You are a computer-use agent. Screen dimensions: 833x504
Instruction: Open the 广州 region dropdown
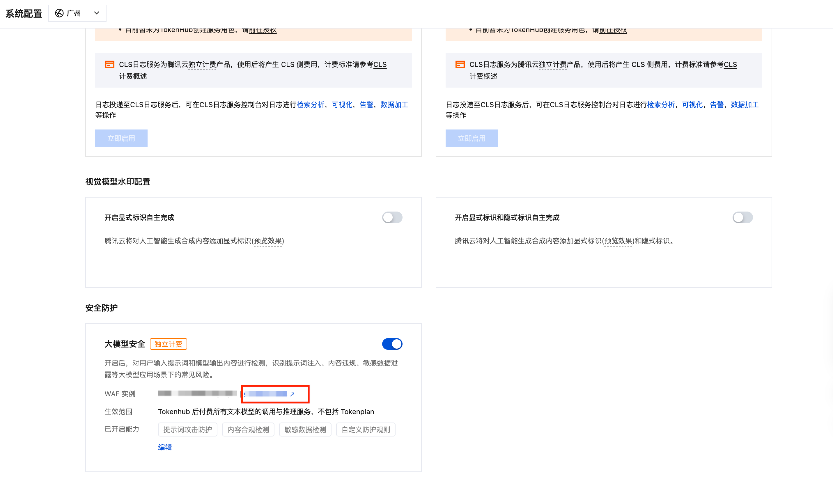coord(77,13)
